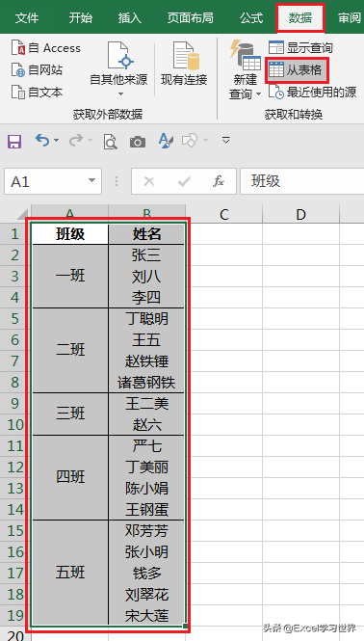Open 新建查询 dropdown
Viewport: 364px width, 641px height.
tap(246, 69)
